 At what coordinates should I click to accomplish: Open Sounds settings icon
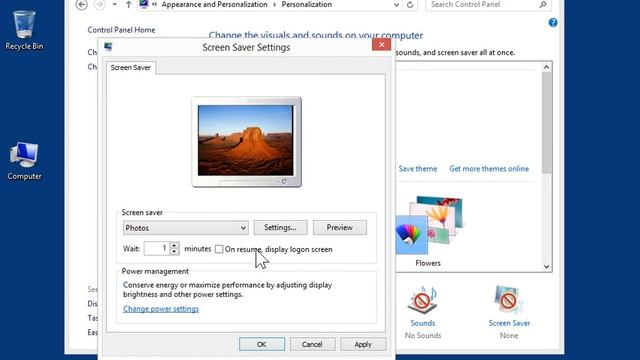(x=422, y=300)
